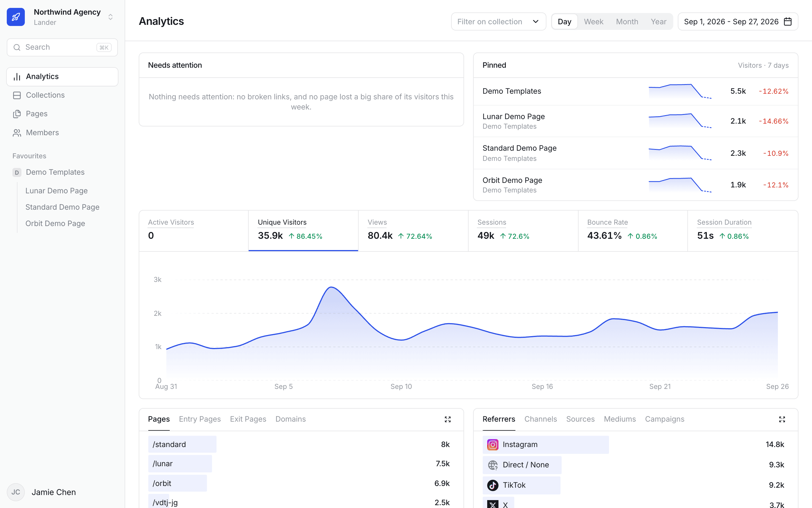The image size is (812, 508).
Task: Open pinned Orbit Demo Page row
Action: click(636, 185)
